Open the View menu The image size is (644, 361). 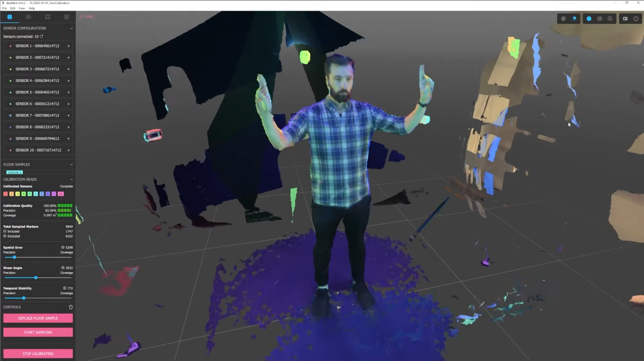pyautogui.click(x=21, y=8)
